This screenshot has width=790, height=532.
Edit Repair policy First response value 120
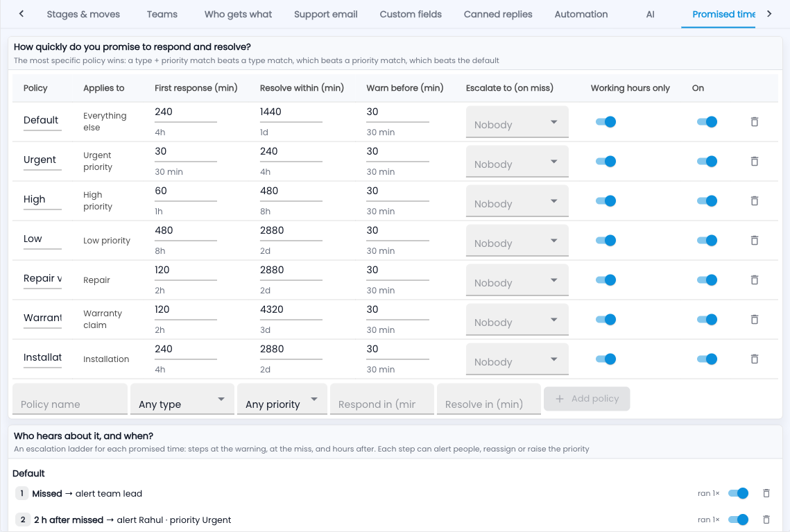point(185,271)
